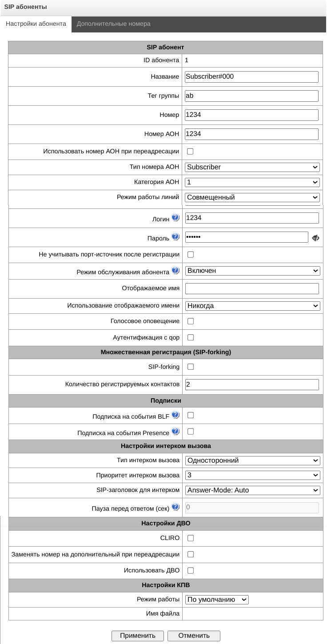Toggle password visibility eye icon

pos(316,238)
